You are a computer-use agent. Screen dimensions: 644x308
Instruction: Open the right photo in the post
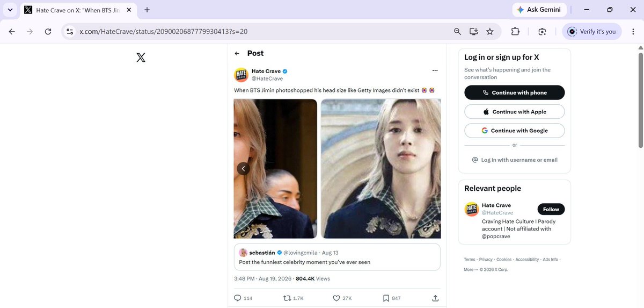[x=380, y=169]
